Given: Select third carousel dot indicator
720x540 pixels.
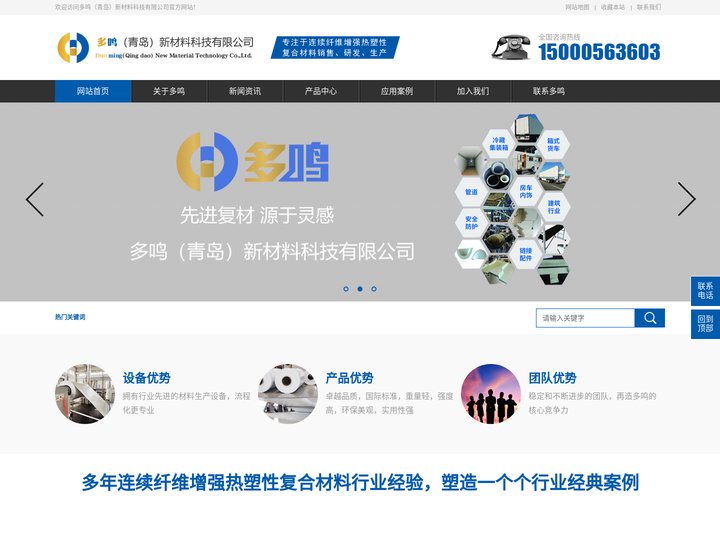Looking at the screenshot, I should click(374, 289).
